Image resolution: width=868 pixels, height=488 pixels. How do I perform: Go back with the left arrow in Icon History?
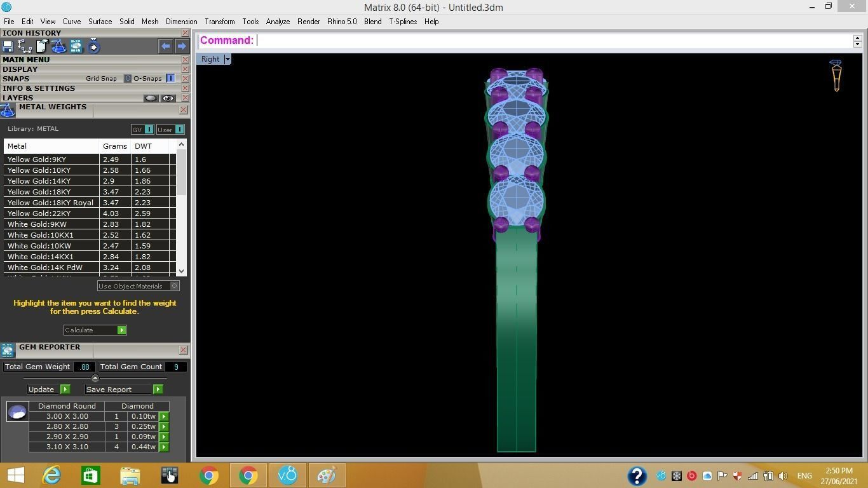click(165, 46)
